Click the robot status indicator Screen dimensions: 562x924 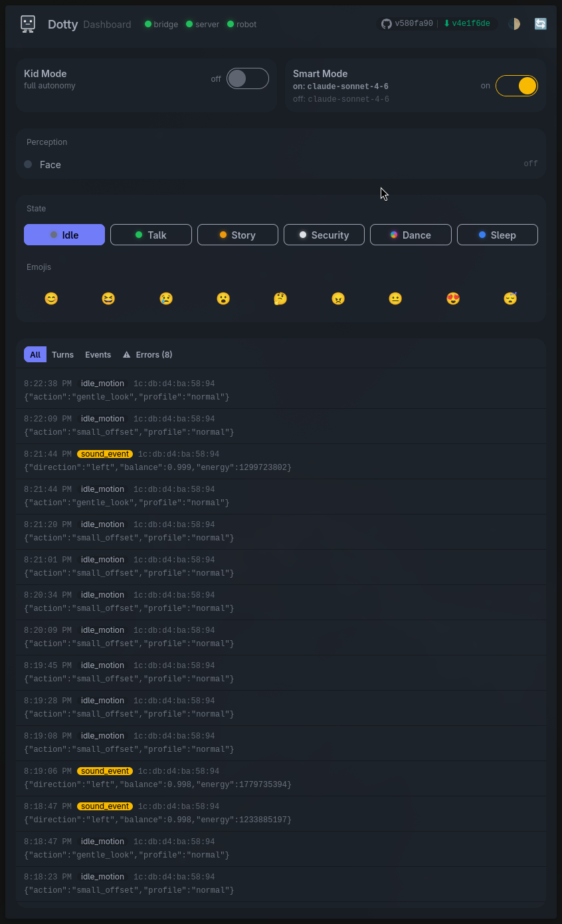[242, 24]
